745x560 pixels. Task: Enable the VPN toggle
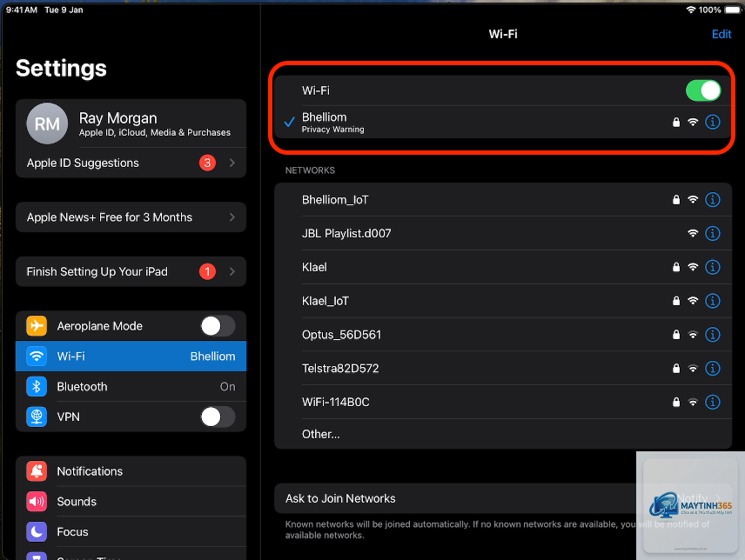coord(218,417)
